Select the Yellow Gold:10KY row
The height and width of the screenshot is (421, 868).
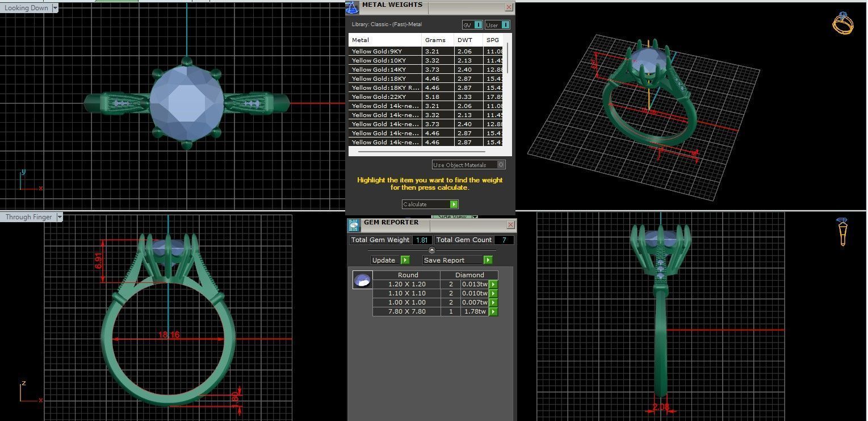click(427, 60)
